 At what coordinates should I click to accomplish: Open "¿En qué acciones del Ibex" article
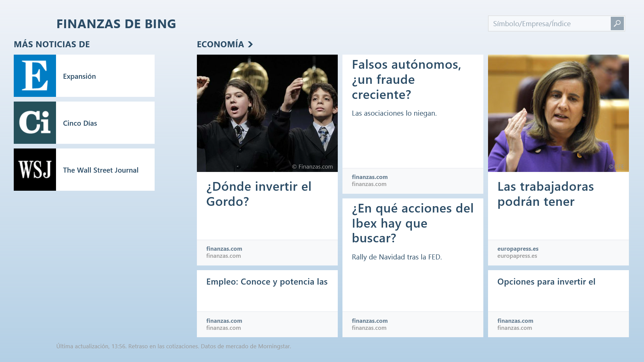coord(413,223)
